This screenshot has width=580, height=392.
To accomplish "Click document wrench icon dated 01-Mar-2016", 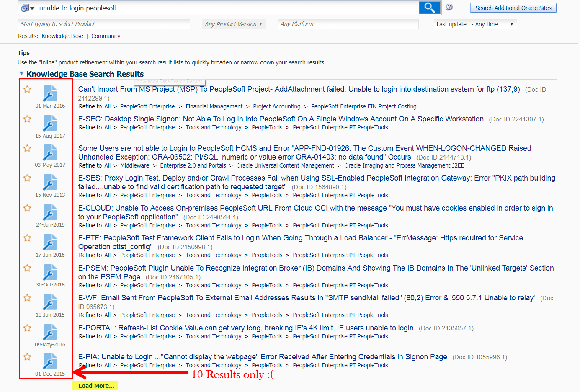I will coord(50,93).
